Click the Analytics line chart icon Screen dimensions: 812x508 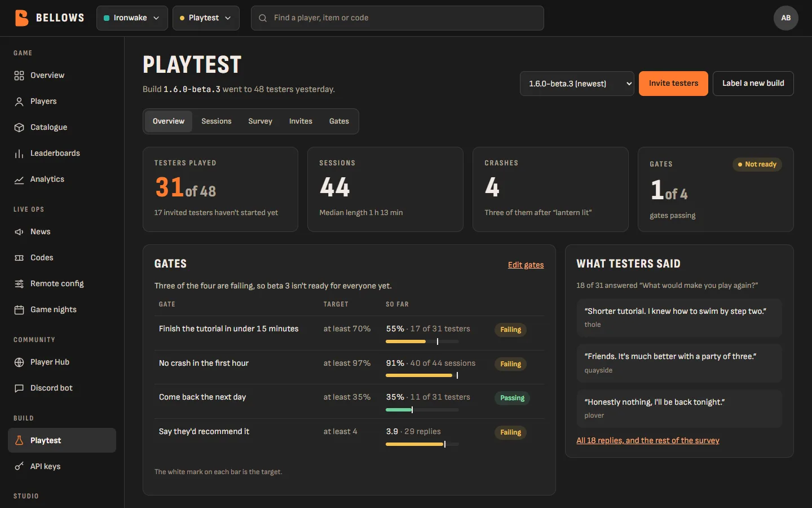tap(19, 179)
